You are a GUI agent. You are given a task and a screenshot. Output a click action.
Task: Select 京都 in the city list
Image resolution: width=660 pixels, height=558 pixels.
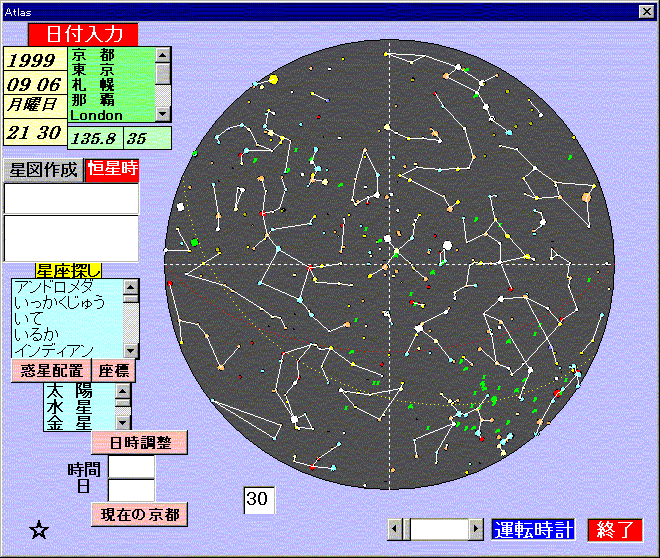pyautogui.click(x=111, y=55)
